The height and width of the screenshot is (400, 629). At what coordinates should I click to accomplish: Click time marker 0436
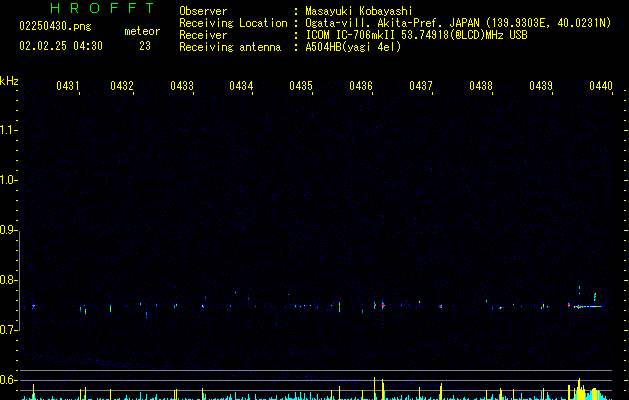pyautogui.click(x=361, y=85)
